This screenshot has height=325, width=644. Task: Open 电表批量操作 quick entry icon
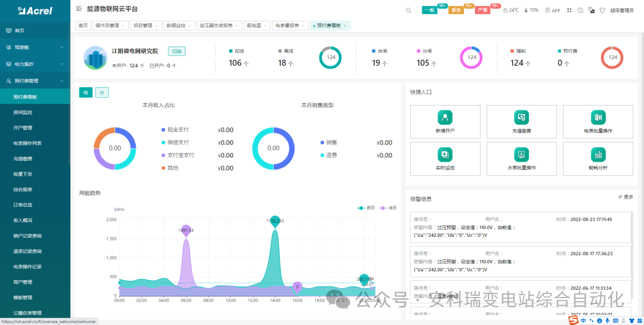pos(597,117)
